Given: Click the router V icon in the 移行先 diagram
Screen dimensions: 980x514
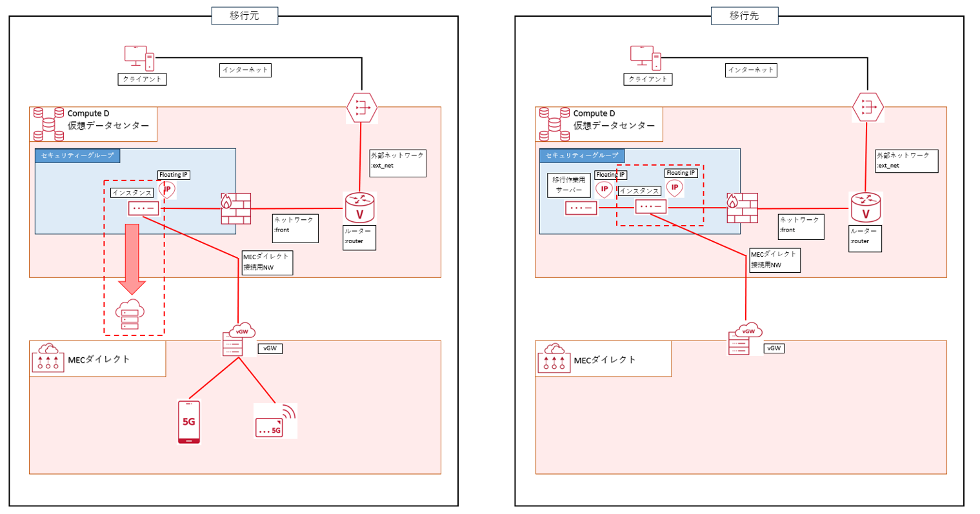Looking at the screenshot, I should point(865,208).
